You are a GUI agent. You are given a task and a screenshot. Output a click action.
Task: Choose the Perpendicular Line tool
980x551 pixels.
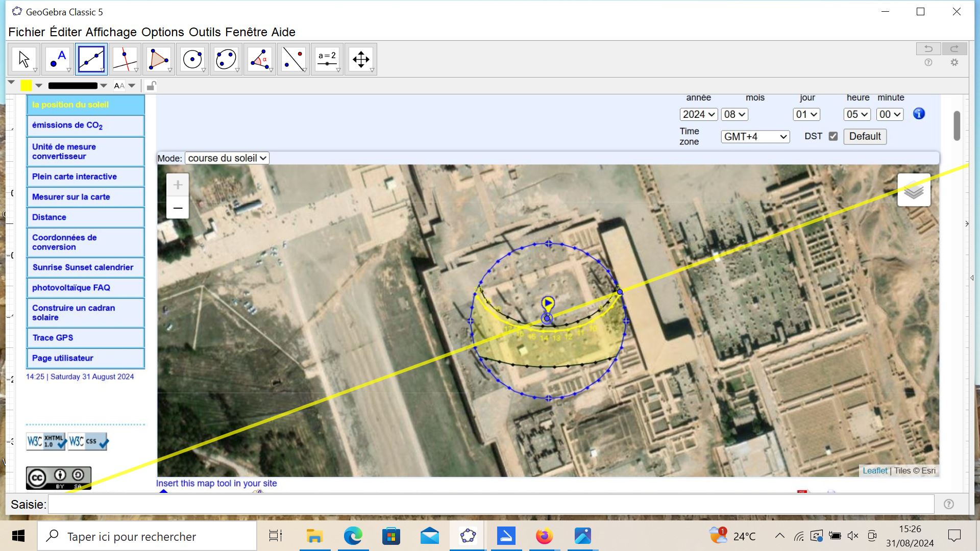point(125,59)
